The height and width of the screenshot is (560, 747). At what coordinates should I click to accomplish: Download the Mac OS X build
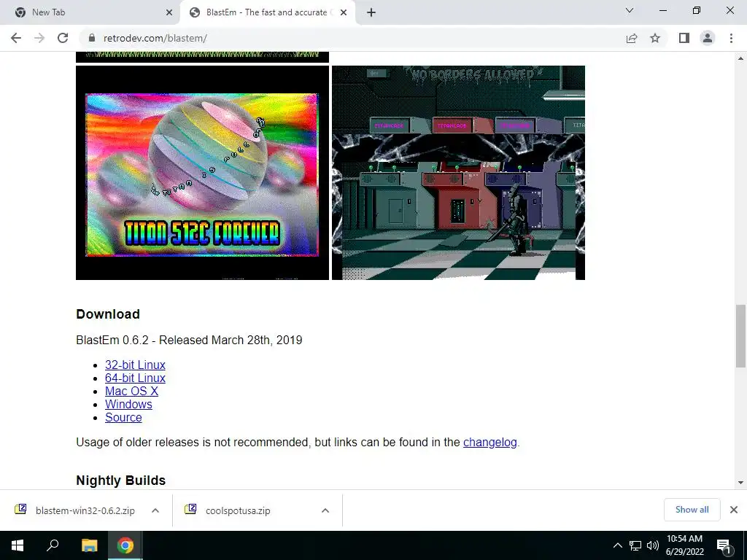coord(131,391)
